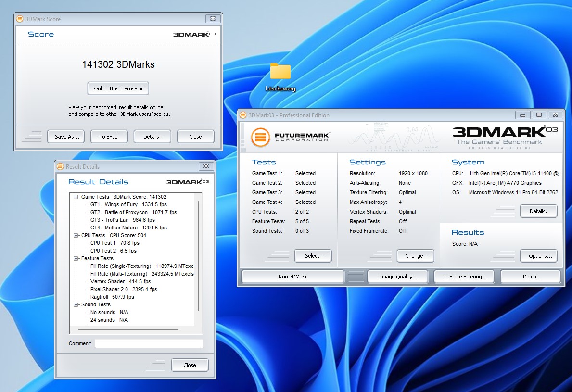Select Fill Rate (Multi-Texturing) row
This screenshot has width=572, height=392.
pyautogui.click(x=142, y=274)
